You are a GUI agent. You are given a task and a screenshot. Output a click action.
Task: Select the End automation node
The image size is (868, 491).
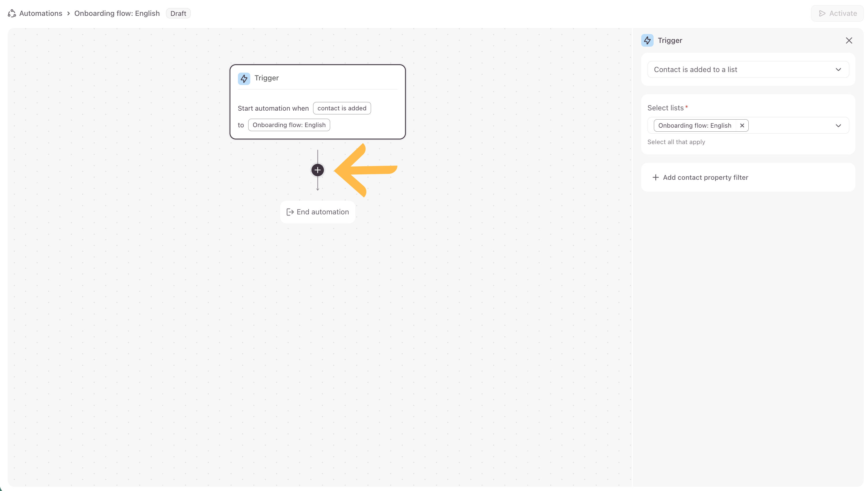[x=317, y=212]
